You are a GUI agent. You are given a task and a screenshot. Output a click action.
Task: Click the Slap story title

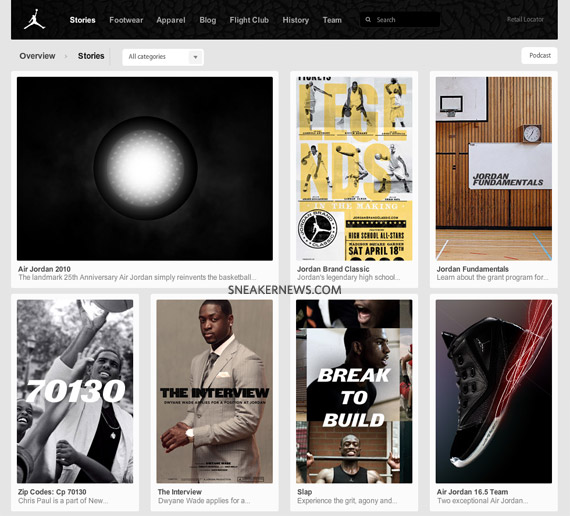(x=305, y=492)
